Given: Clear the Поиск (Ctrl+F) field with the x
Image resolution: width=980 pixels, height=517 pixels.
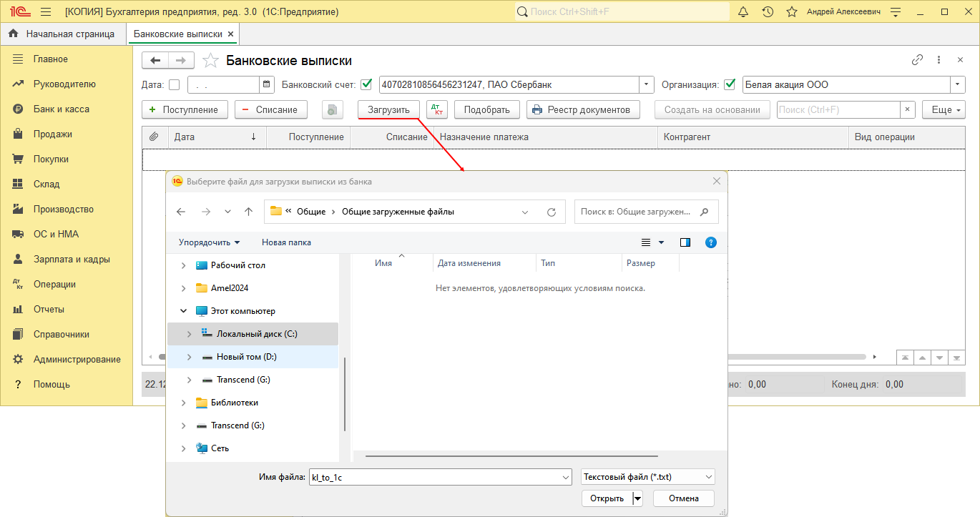Looking at the screenshot, I should [908, 109].
